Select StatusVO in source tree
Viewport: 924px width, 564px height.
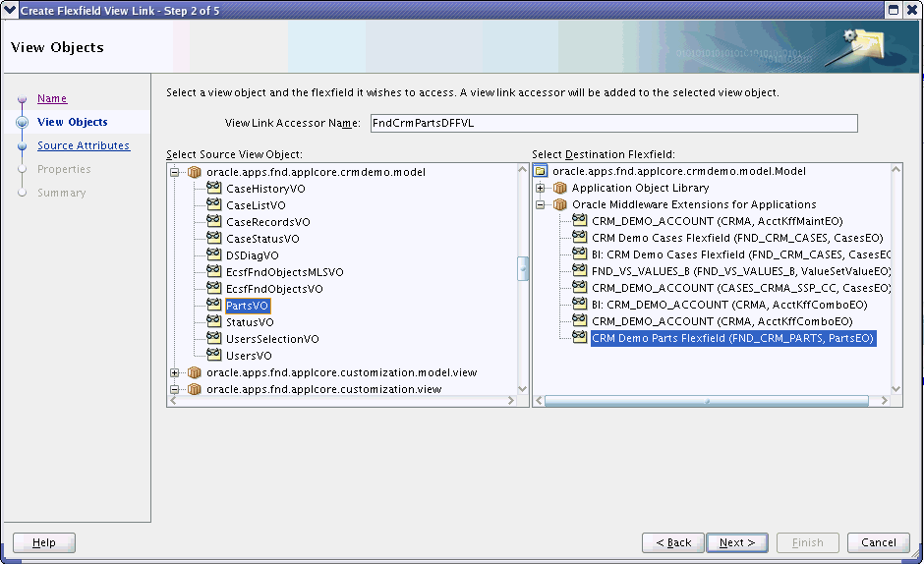[x=250, y=322]
